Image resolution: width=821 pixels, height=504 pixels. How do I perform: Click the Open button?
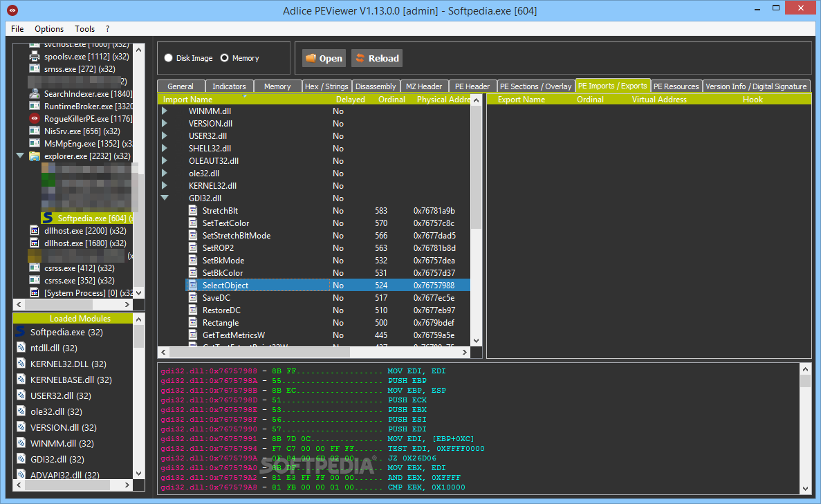point(324,58)
